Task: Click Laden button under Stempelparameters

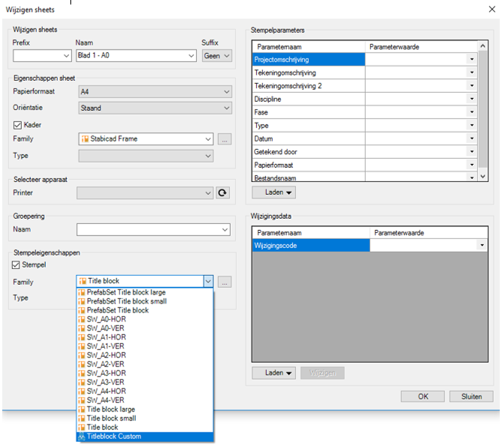Action: click(273, 193)
